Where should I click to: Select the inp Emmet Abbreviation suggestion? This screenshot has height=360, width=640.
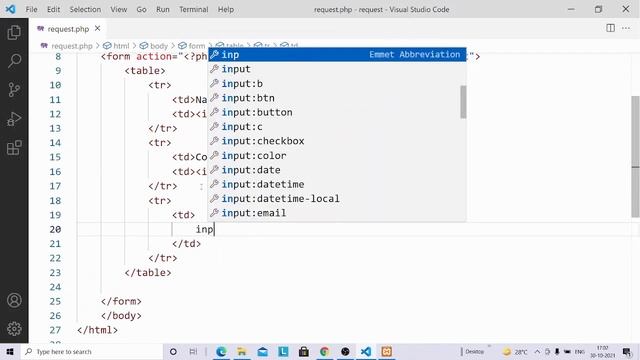pyautogui.click(x=337, y=55)
